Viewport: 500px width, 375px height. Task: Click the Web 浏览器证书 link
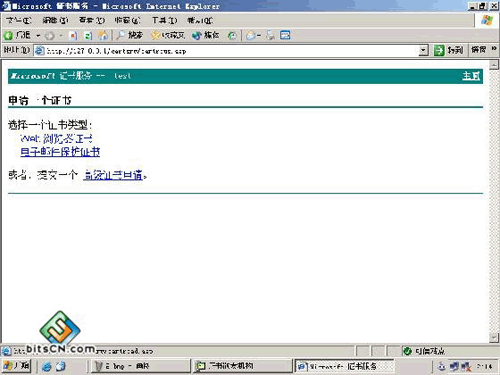click(x=56, y=138)
